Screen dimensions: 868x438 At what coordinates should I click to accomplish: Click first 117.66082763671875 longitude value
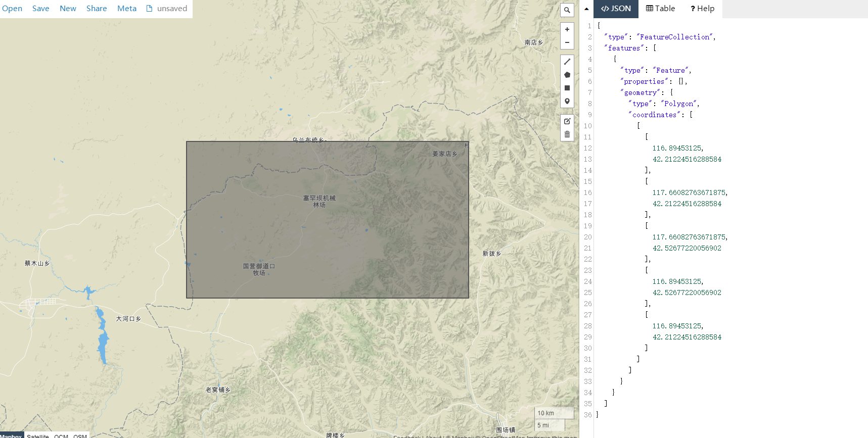(x=689, y=192)
